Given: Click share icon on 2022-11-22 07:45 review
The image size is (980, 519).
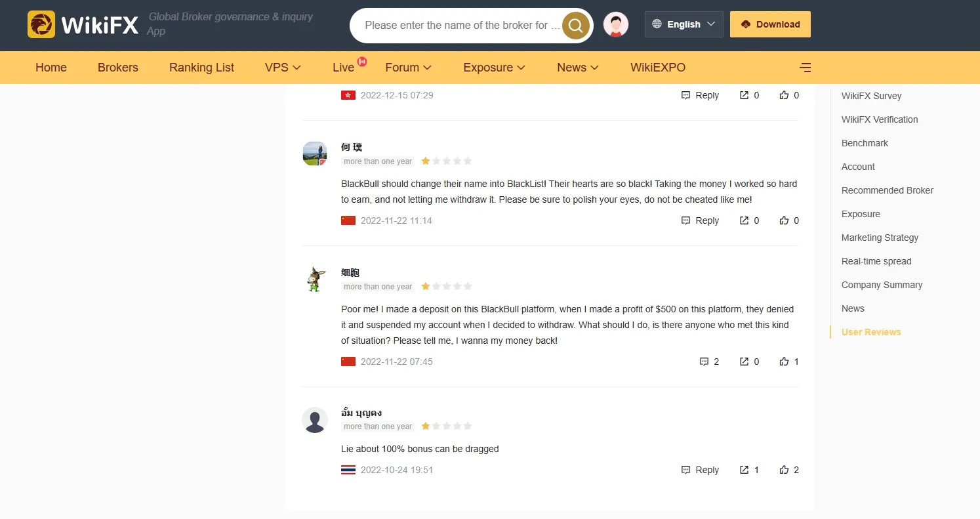Looking at the screenshot, I should (744, 362).
